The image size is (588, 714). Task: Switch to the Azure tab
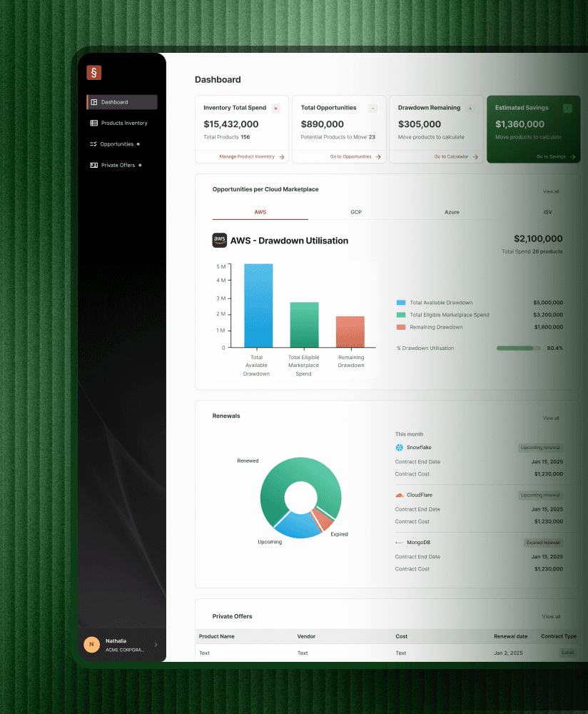tap(452, 212)
